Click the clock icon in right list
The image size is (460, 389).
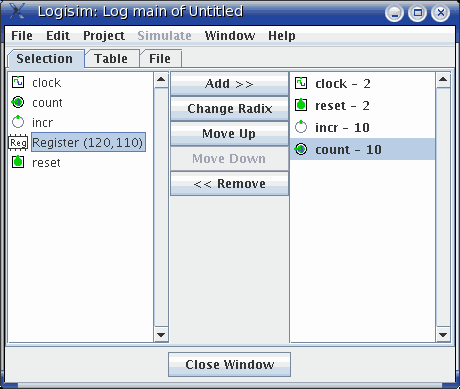[301, 83]
